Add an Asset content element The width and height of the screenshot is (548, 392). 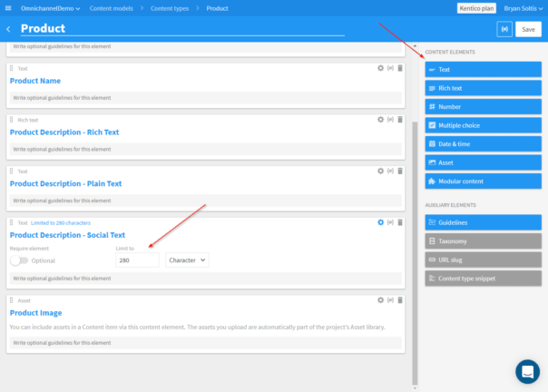click(483, 162)
